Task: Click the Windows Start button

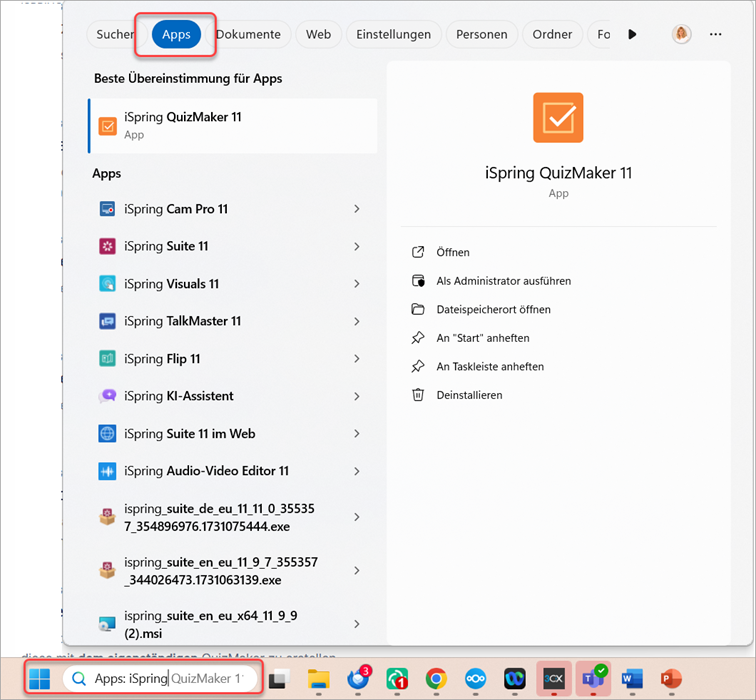Action: 39,679
